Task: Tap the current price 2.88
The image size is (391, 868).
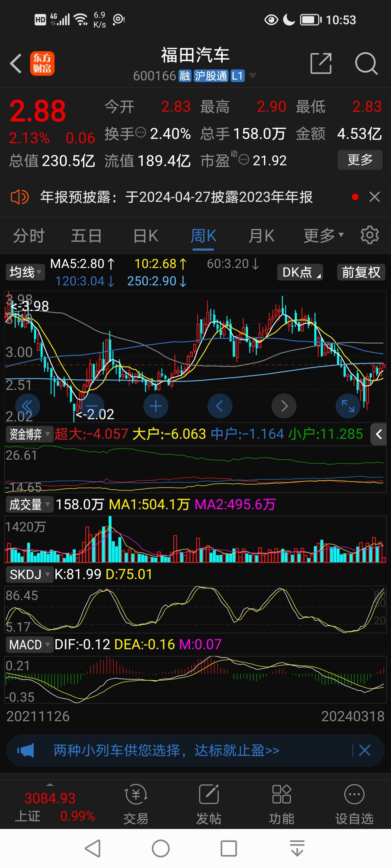Action: point(38,111)
